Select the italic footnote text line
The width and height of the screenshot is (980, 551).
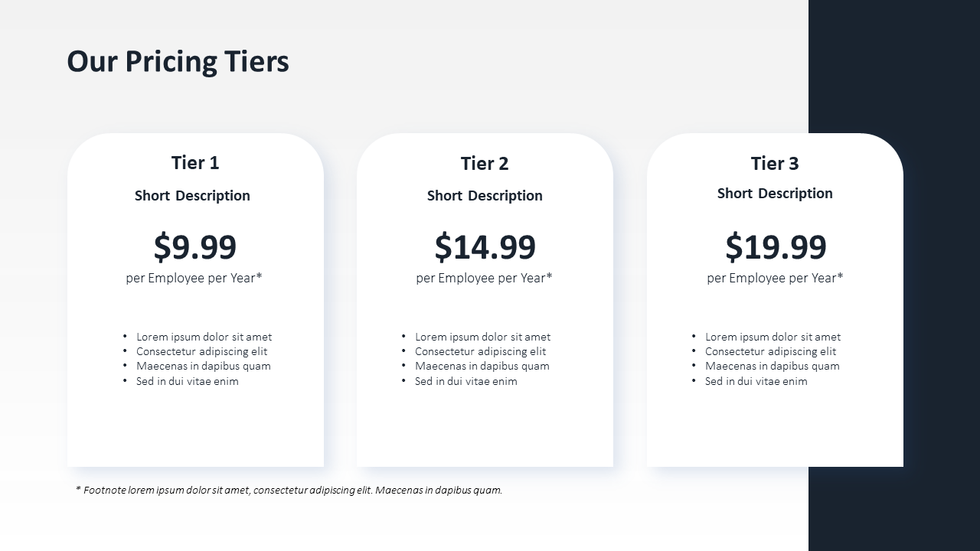[x=289, y=490]
